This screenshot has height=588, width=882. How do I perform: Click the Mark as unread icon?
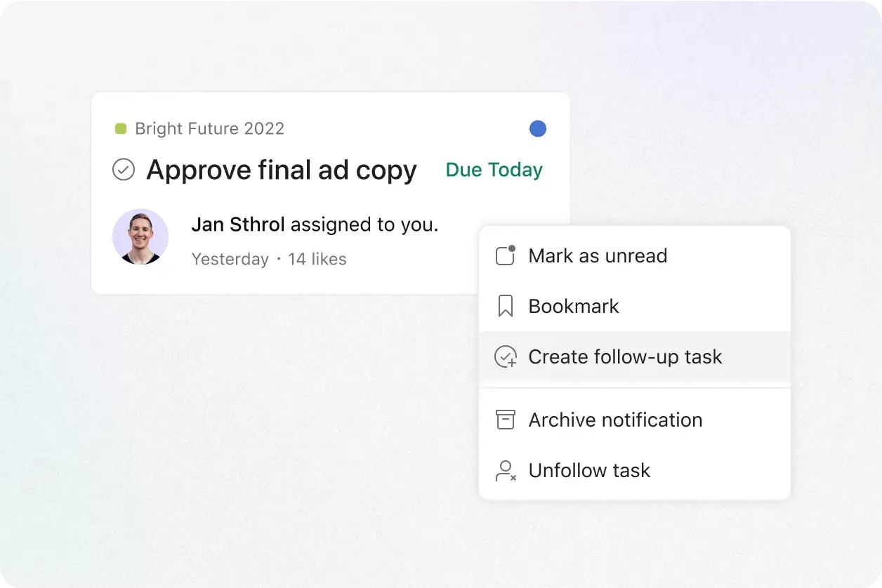tap(506, 255)
